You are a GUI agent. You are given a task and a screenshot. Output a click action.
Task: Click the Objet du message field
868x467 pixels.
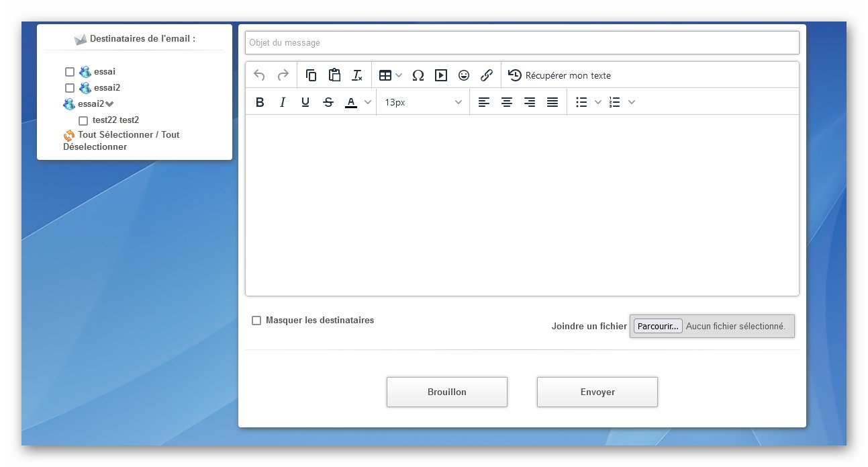(x=522, y=43)
